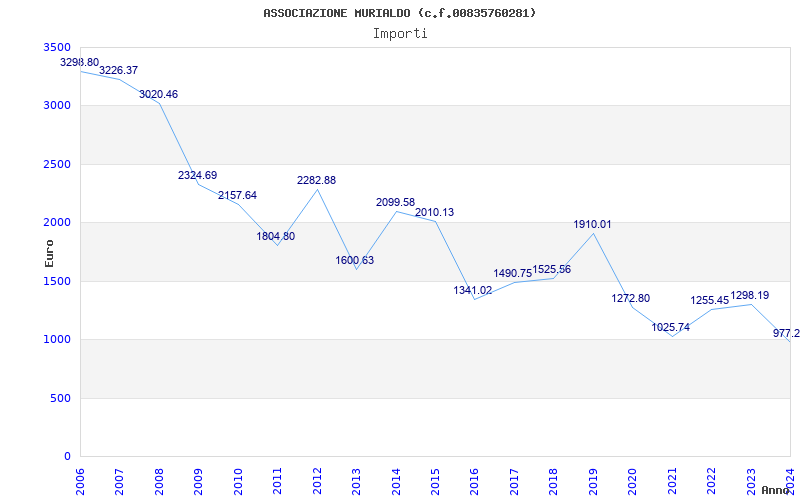Select the 1341.02 data label
This screenshot has width=800, height=500.
(x=473, y=290)
